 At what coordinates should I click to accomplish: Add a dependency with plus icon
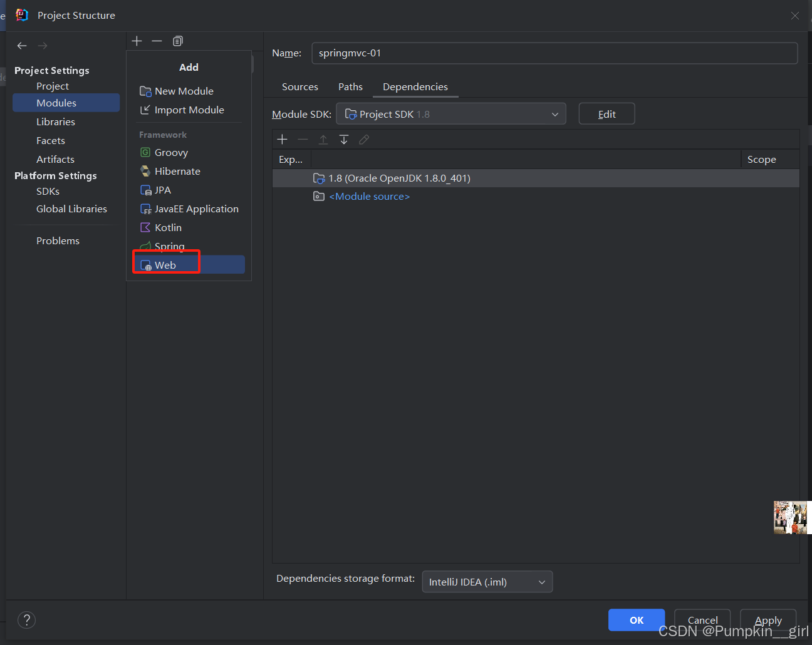coord(283,140)
